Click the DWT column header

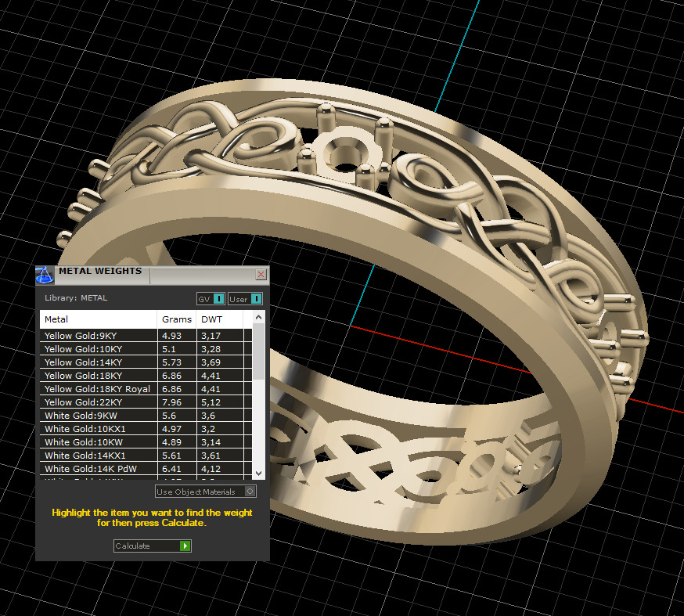point(219,319)
